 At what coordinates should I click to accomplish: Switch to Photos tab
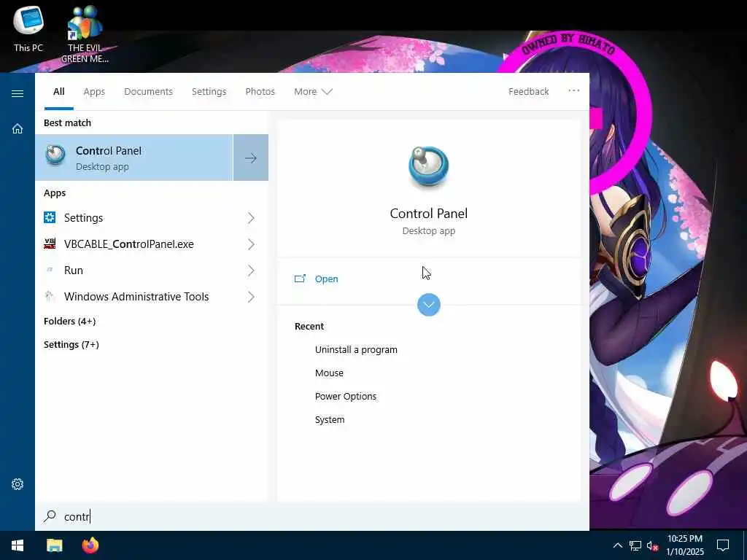[x=260, y=91]
